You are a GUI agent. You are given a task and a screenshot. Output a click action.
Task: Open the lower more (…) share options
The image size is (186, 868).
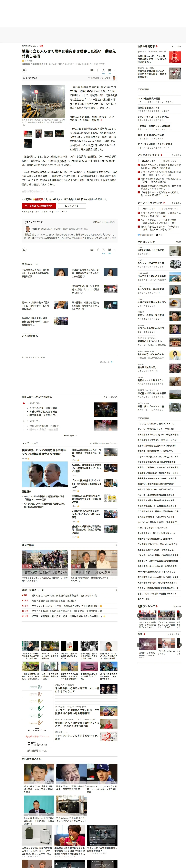click(x=115, y=250)
